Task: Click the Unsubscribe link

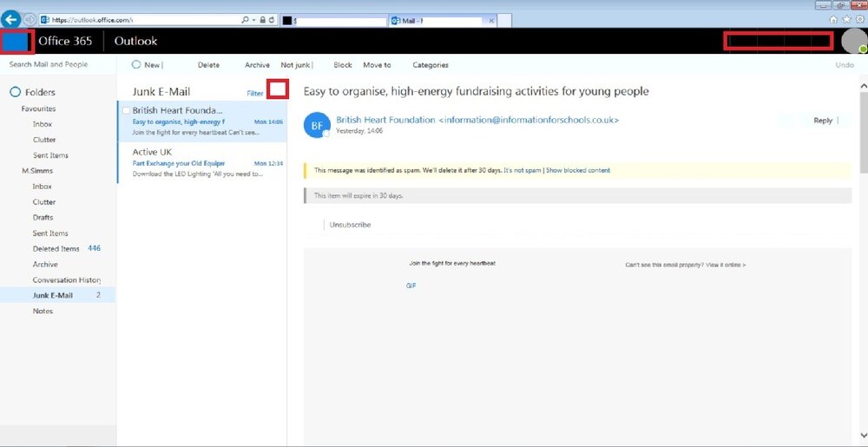Action: 350,225
